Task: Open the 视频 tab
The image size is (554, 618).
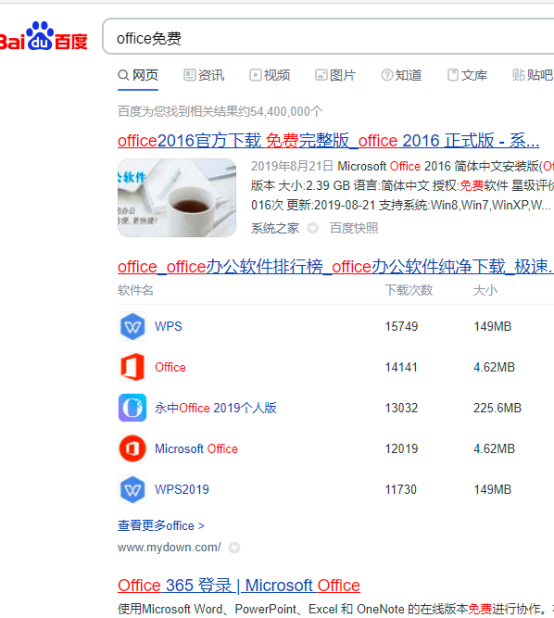Action: pyautogui.click(x=270, y=75)
